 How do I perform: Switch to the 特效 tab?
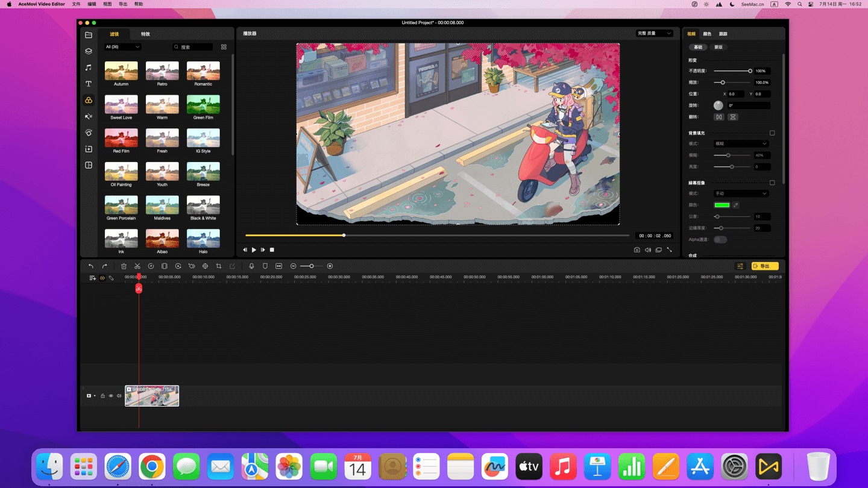coord(145,34)
